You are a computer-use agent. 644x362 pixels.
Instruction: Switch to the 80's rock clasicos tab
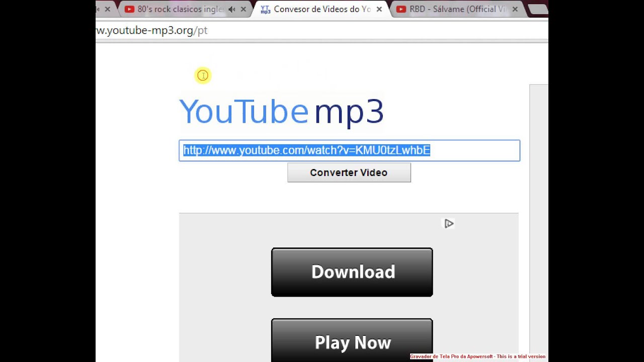click(184, 9)
